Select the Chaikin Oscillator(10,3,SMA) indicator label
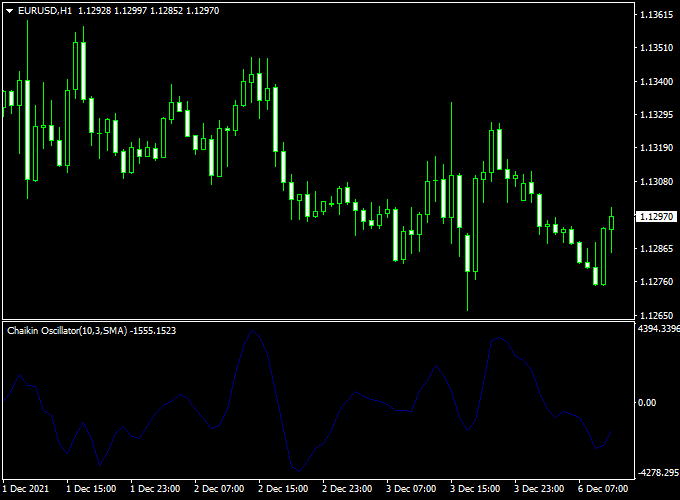This screenshot has width=680, height=500. pos(67,331)
